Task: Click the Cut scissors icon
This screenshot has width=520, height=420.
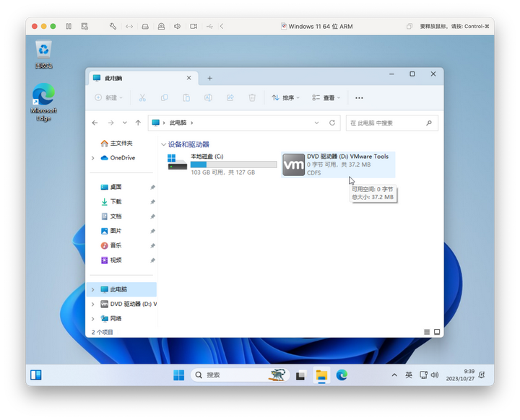Action: pos(142,98)
